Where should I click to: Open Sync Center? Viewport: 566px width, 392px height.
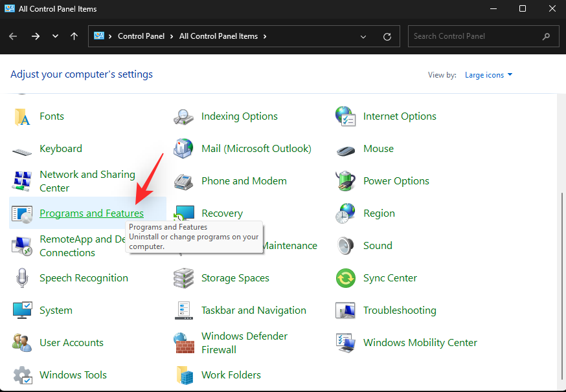(x=390, y=278)
